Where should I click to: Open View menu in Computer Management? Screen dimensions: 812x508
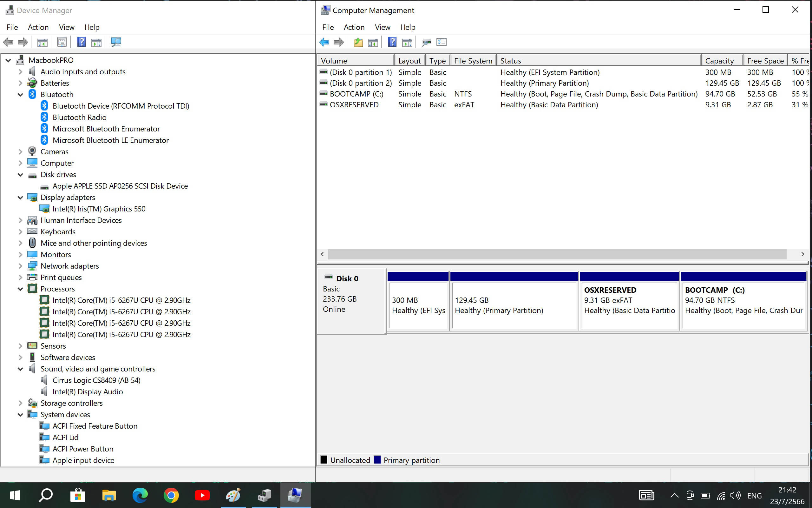pyautogui.click(x=383, y=27)
